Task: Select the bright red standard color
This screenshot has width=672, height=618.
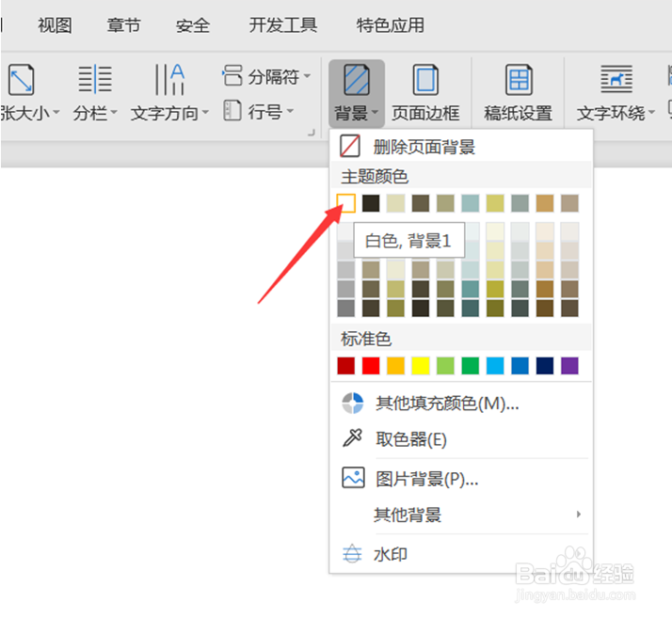Action: (x=371, y=366)
